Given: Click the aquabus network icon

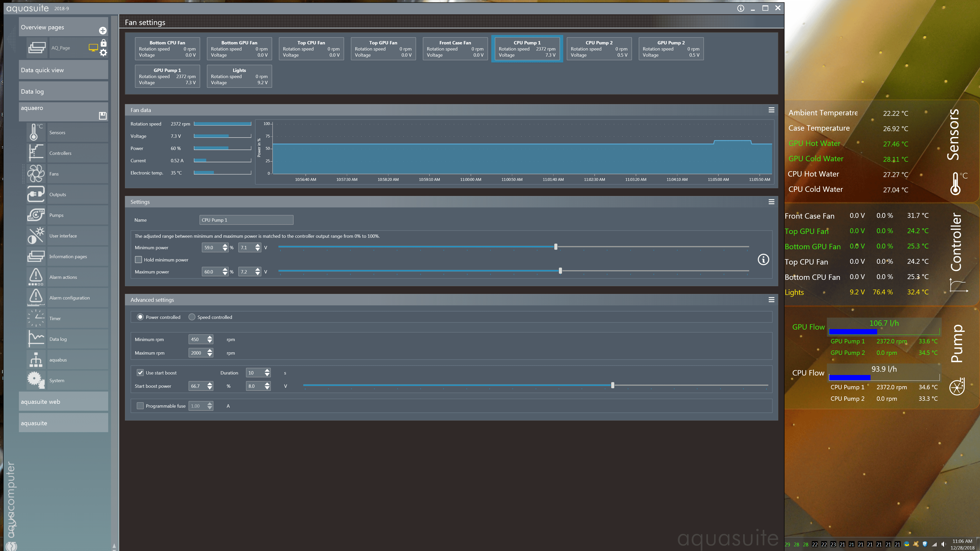Looking at the screenshot, I should [36, 359].
